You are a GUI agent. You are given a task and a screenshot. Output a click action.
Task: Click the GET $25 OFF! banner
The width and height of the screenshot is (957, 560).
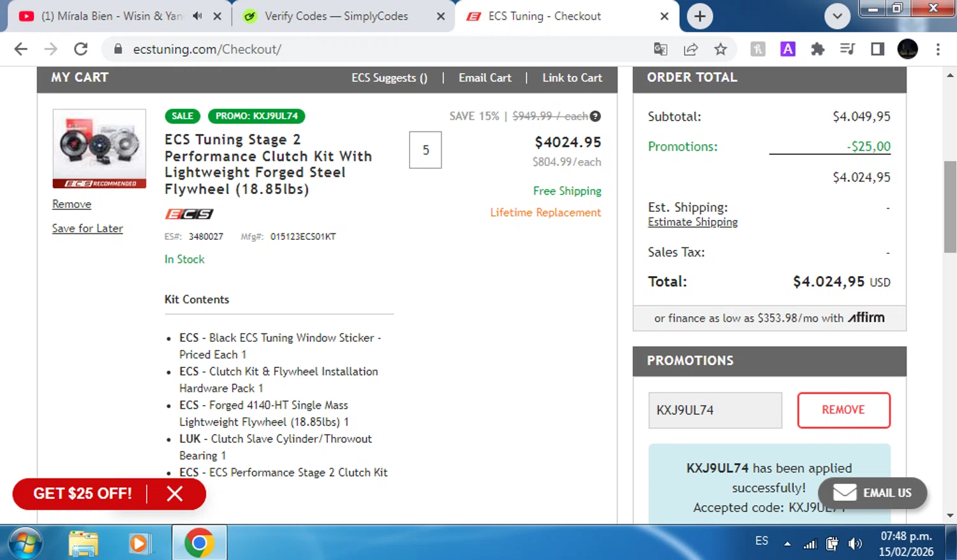coord(82,494)
